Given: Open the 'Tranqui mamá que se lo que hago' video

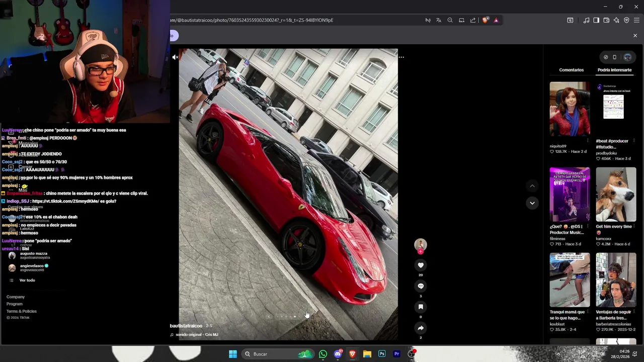Looking at the screenshot, I should (570, 280).
